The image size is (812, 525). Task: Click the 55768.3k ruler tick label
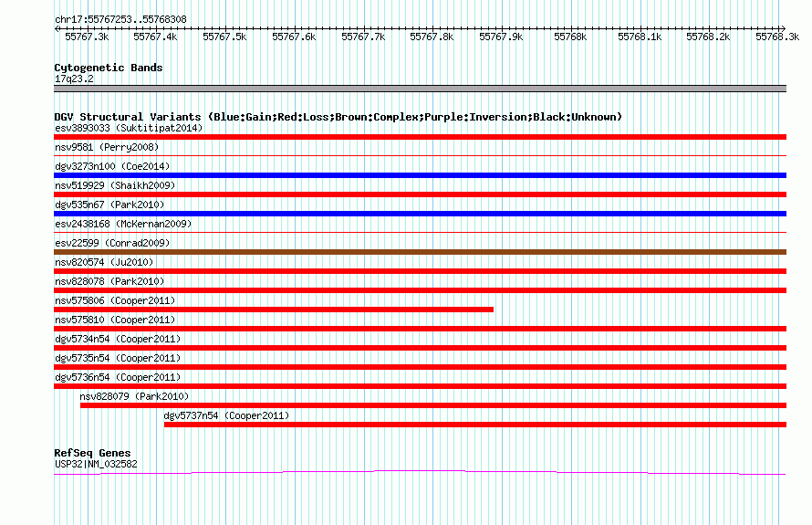tap(777, 37)
